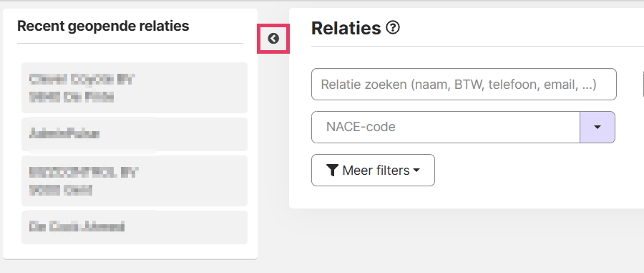Click inside the NACE-code combo box
Viewport: 644px width, 273px height.
click(x=446, y=127)
